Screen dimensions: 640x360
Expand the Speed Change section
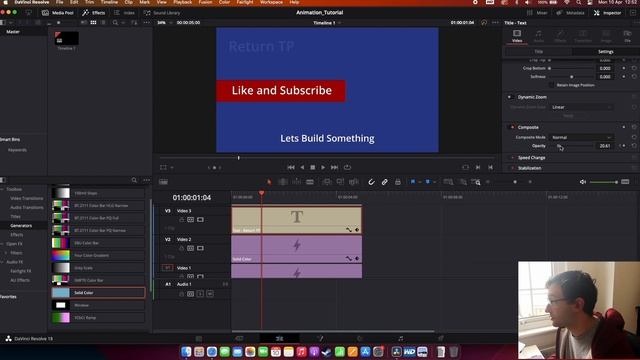[531, 158]
